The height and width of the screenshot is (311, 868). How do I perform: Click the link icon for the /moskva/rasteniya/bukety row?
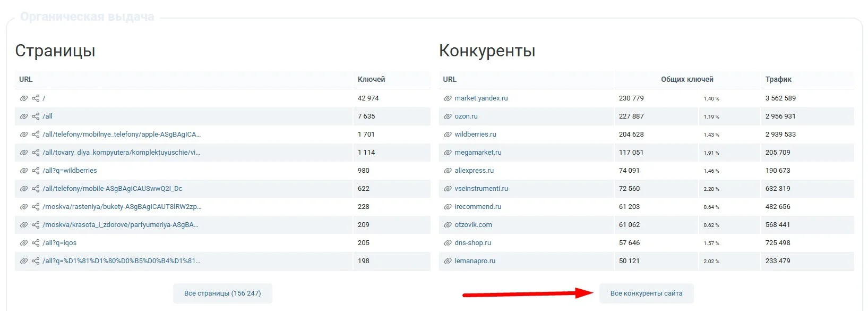[x=23, y=207]
